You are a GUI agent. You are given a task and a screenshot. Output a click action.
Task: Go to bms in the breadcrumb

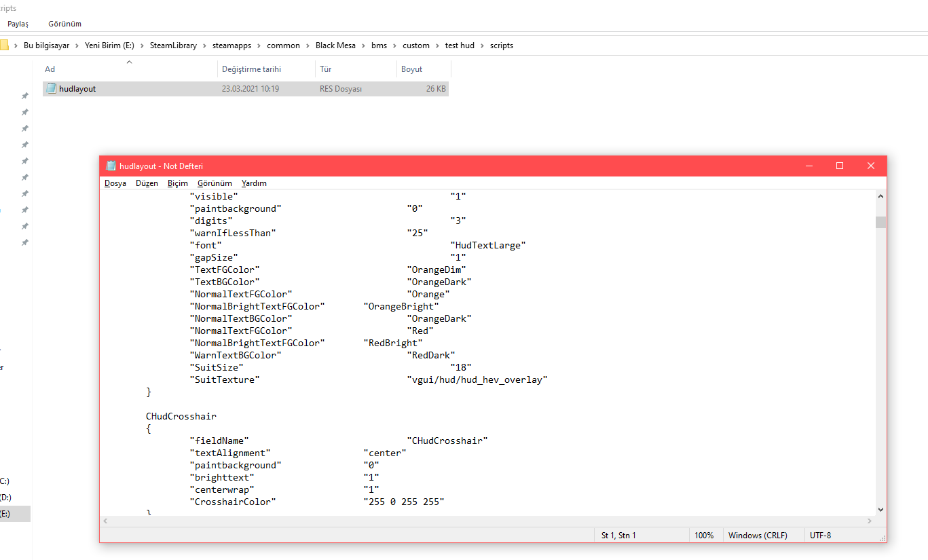click(379, 45)
